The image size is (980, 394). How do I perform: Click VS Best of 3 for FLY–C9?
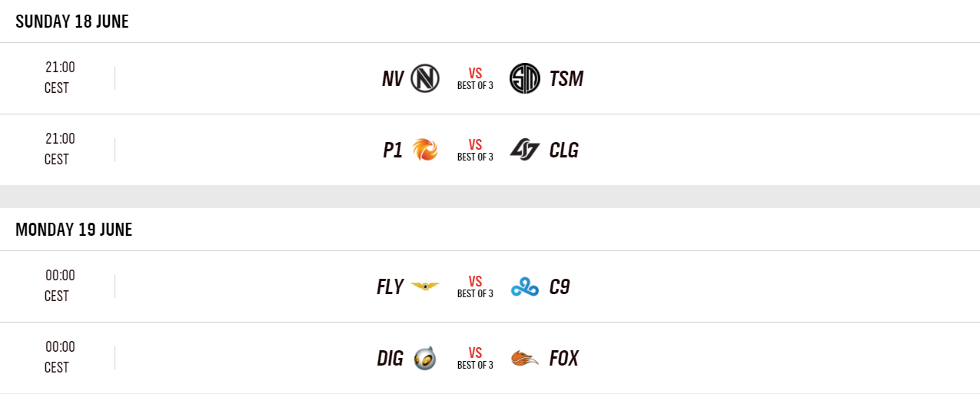pyautogui.click(x=475, y=286)
